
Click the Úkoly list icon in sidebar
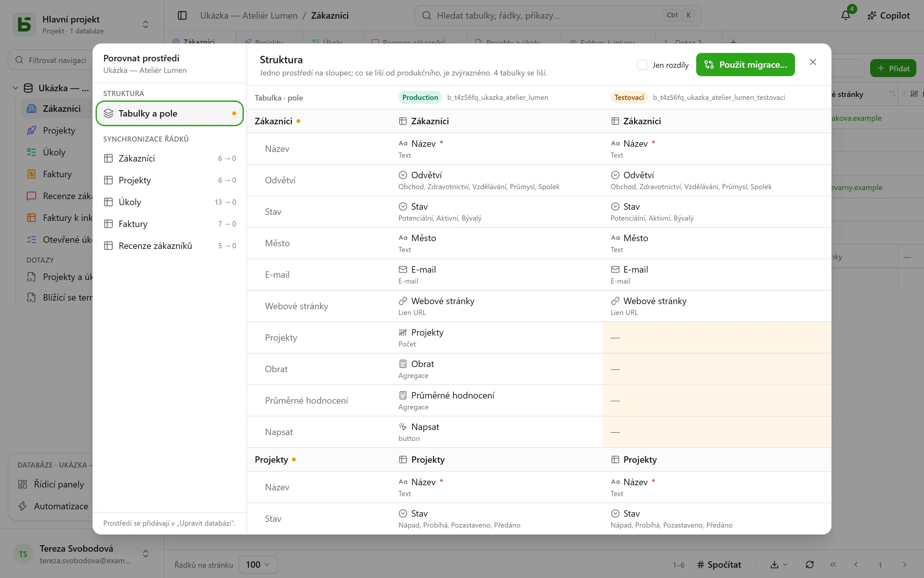tap(31, 153)
